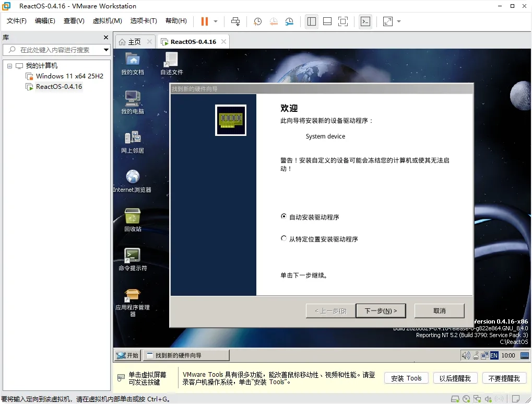The height and width of the screenshot is (404, 532).
Task: Open the power options dropdown beside pause
Action: point(216,21)
